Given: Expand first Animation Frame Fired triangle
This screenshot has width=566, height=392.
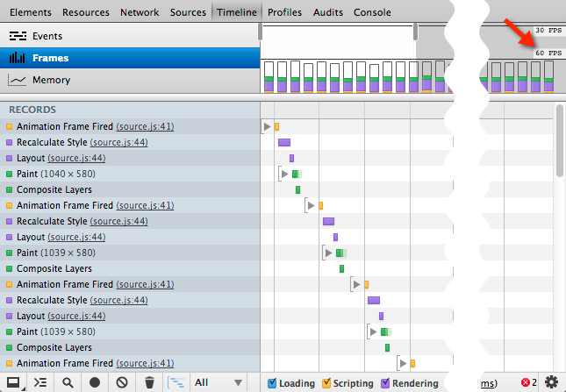Looking at the screenshot, I should pyautogui.click(x=267, y=126).
